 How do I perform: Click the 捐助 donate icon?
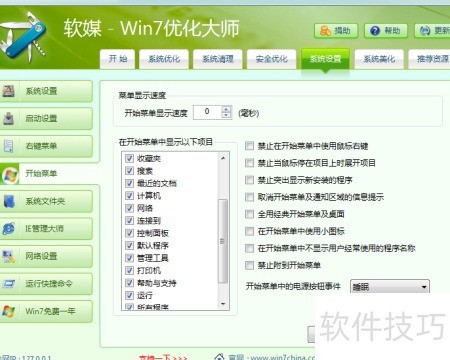click(x=325, y=31)
